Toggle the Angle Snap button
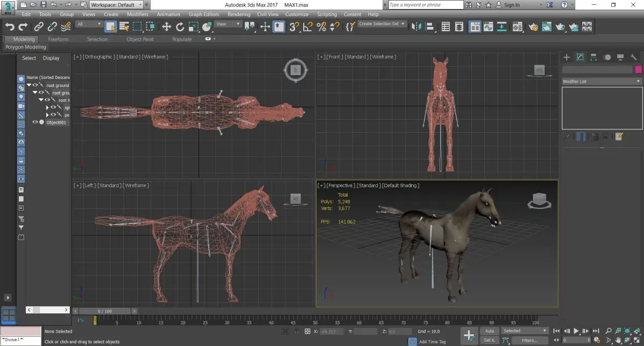 [x=308, y=26]
